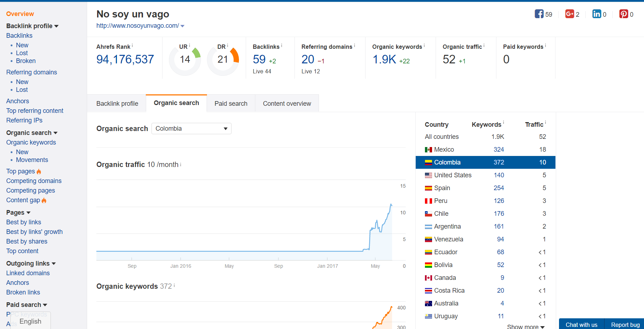
Task: Click organic keywords value 1.9K
Action: (x=384, y=59)
